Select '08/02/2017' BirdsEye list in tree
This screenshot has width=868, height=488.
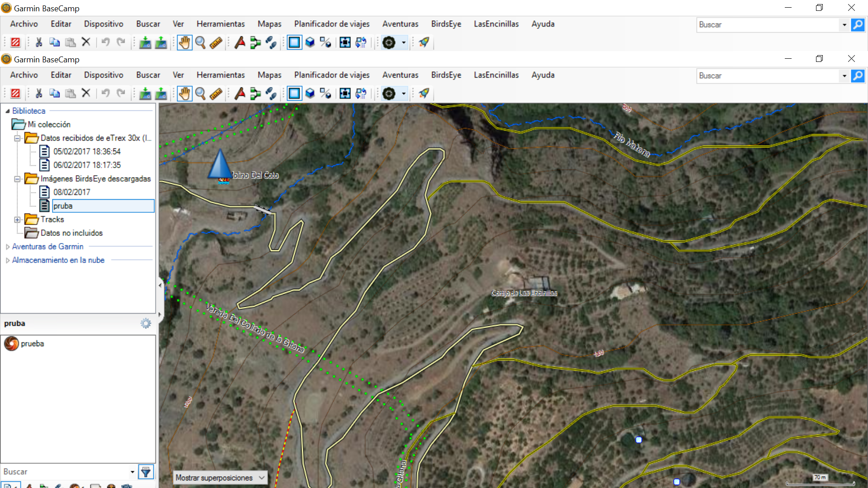coord(71,192)
